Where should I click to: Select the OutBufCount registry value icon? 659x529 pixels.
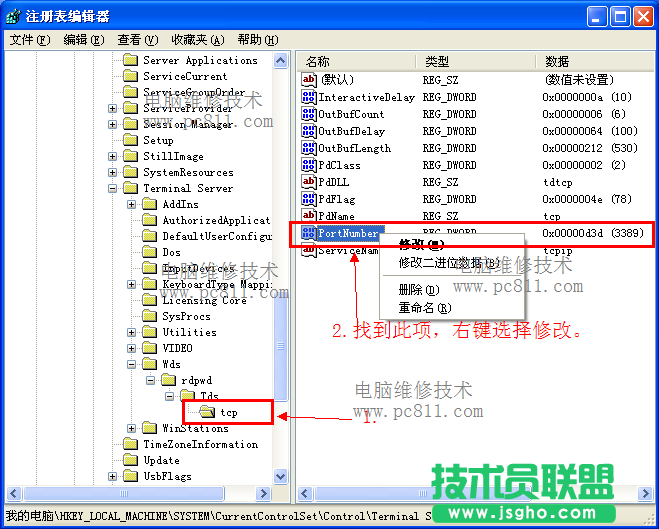click(x=309, y=114)
